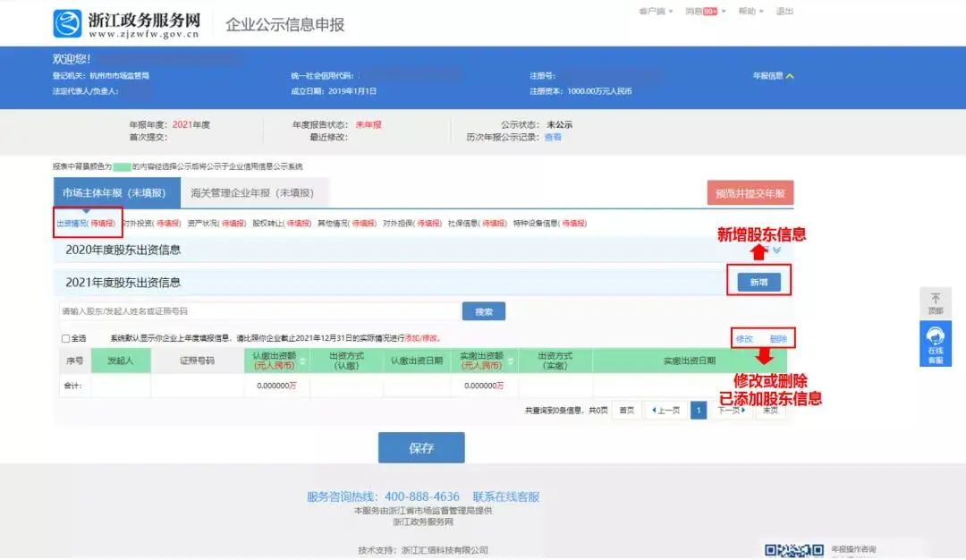Open the 帮助 help dropdown menu
Screen dimensions: 966x560
click(746, 12)
